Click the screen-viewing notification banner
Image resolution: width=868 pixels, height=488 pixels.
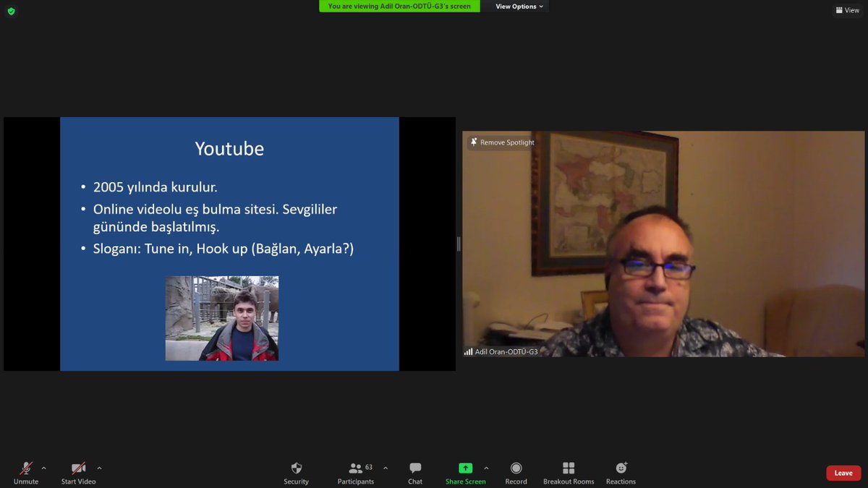(x=399, y=7)
